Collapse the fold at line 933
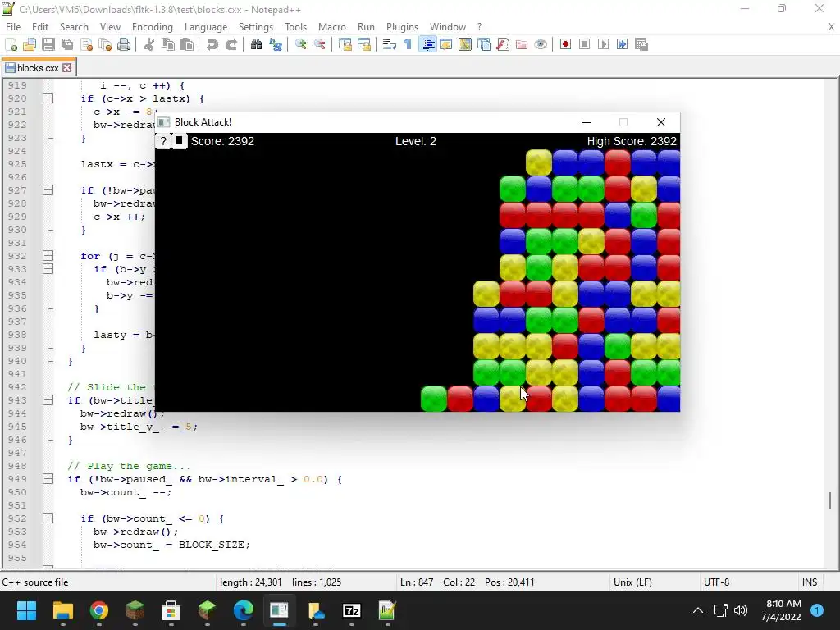 pos(48,269)
